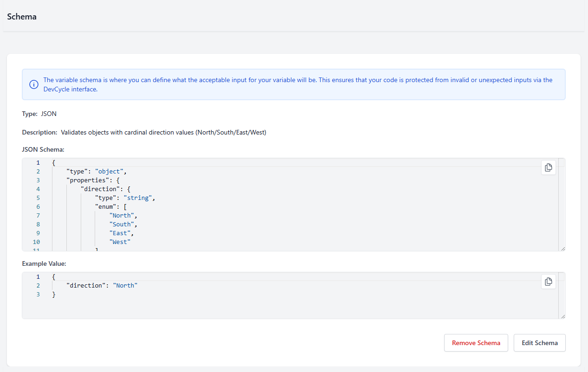This screenshot has width=588, height=372.
Task: Copy the Example Value using its copy icon
Action: (548, 282)
